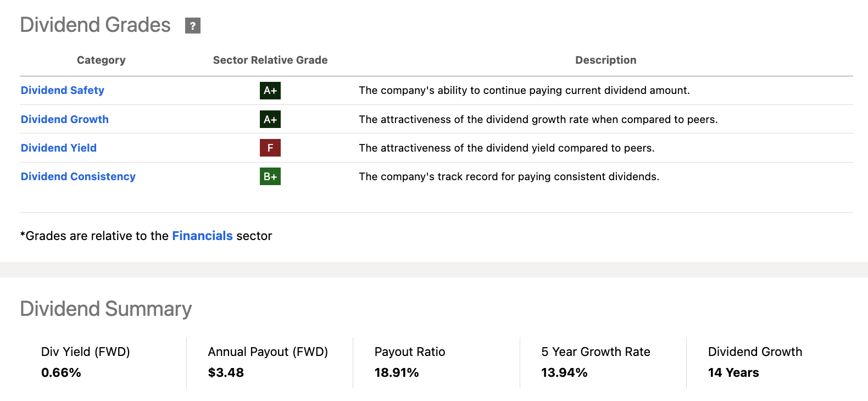Select the Div Yield (FWD) metric
This screenshot has height=401, width=868.
tap(85, 352)
